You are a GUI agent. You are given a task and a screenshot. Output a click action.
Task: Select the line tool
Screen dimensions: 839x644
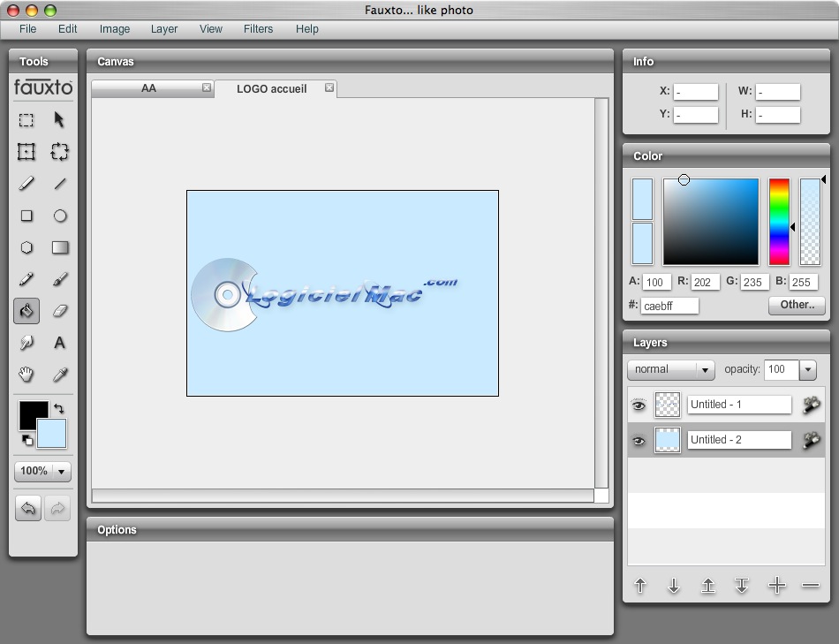(60, 184)
